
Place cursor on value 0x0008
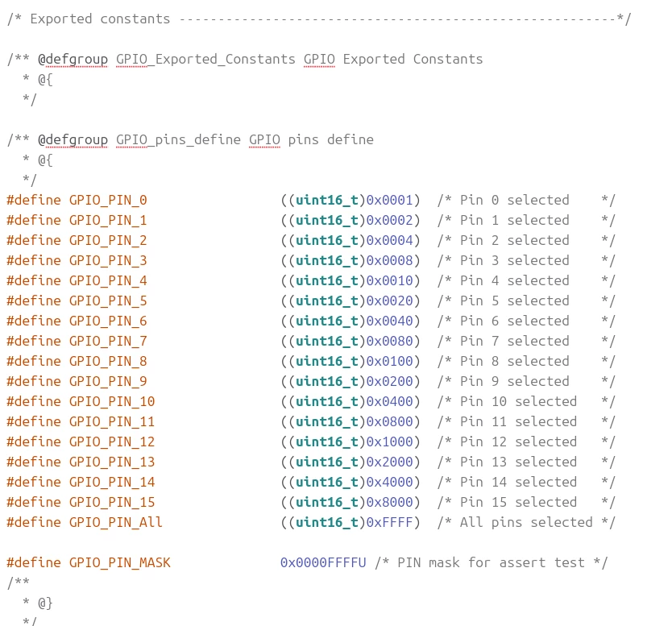pos(389,260)
